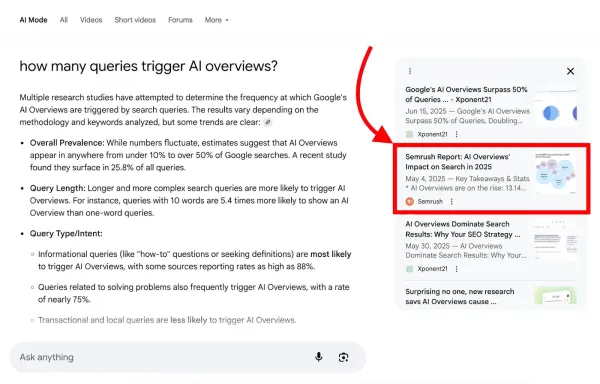Start voice search with microphone icon
The width and height of the screenshot is (600, 384).
(x=318, y=357)
